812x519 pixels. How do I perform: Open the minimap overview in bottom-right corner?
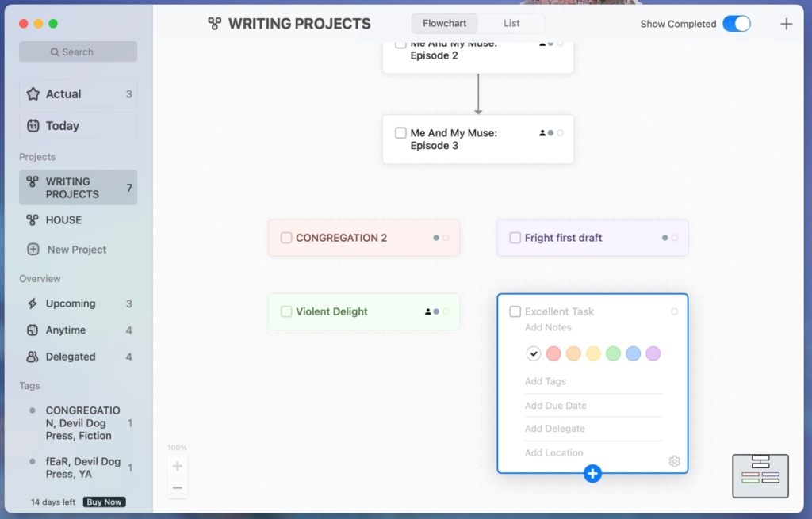click(760, 475)
